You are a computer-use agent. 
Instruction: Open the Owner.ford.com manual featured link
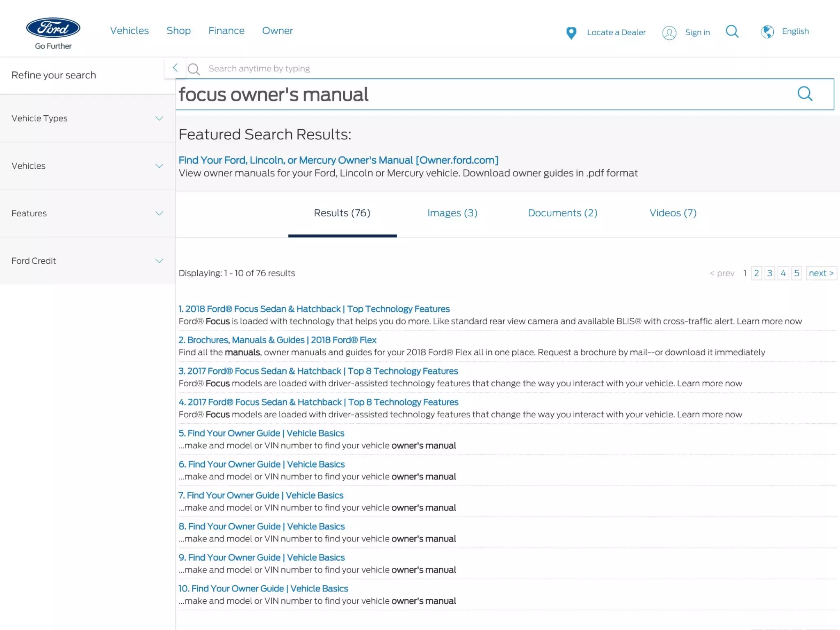pyautogui.click(x=338, y=160)
